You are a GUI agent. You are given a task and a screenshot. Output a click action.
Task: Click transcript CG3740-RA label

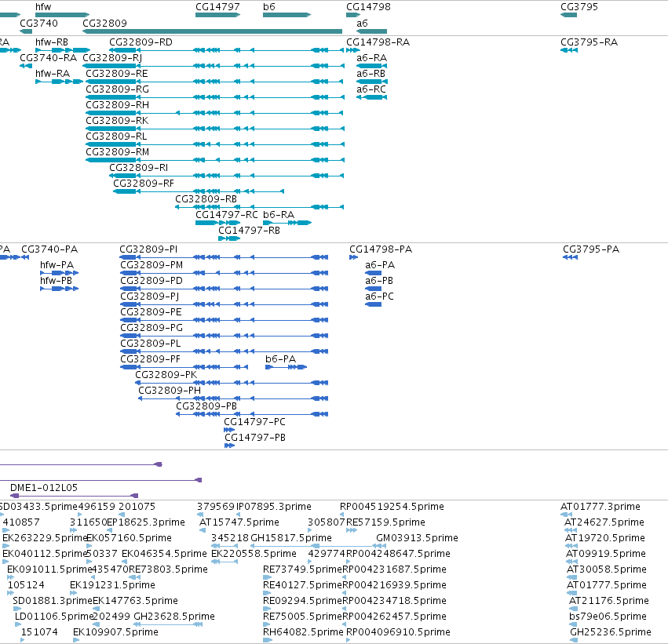point(48,57)
